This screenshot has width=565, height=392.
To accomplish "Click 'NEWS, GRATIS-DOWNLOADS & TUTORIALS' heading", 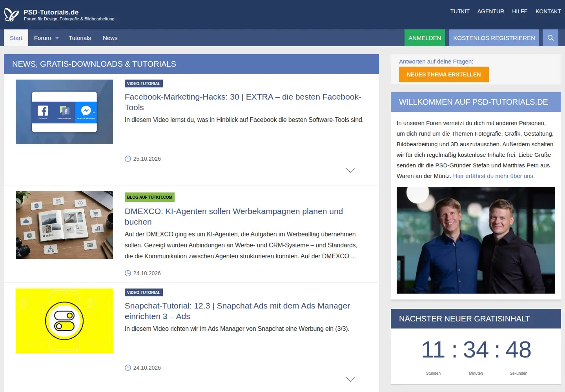I will pyautogui.click(x=94, y=64).
